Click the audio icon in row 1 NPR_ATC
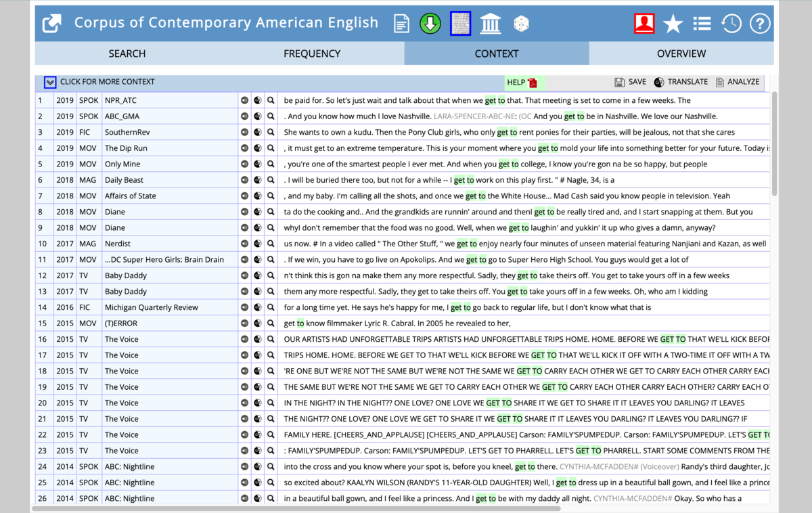This screenshot has height=513, width=812. coord(245,100)
